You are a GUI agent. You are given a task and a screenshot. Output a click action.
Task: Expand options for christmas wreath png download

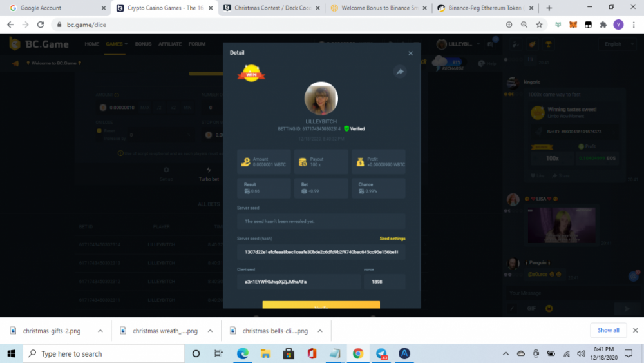[210, 331]
